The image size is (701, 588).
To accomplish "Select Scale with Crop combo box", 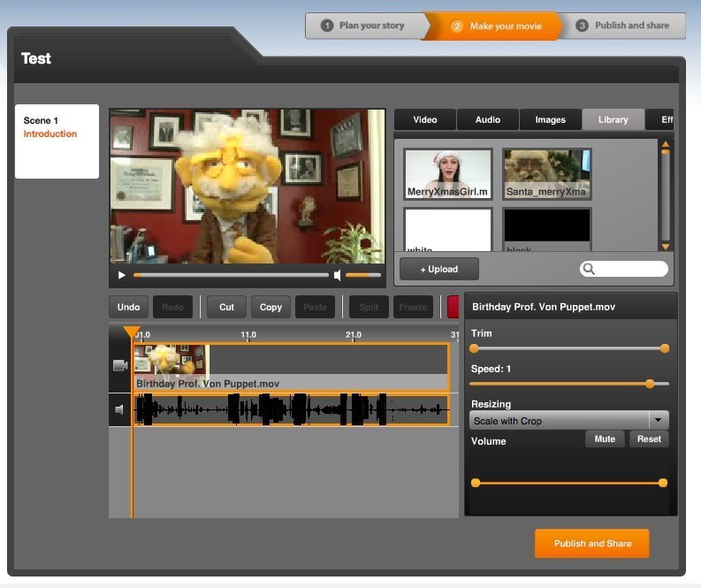I will (x=569, y=420).
